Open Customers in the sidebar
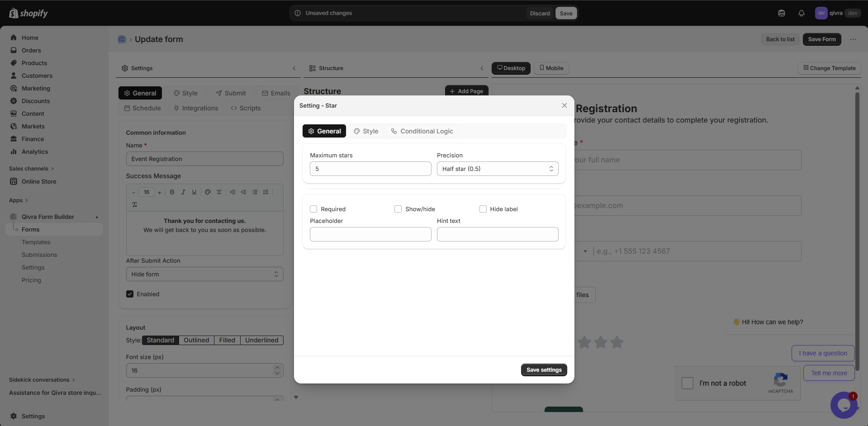868x426 pixels. pyautogui.click(x=37, y=76)
